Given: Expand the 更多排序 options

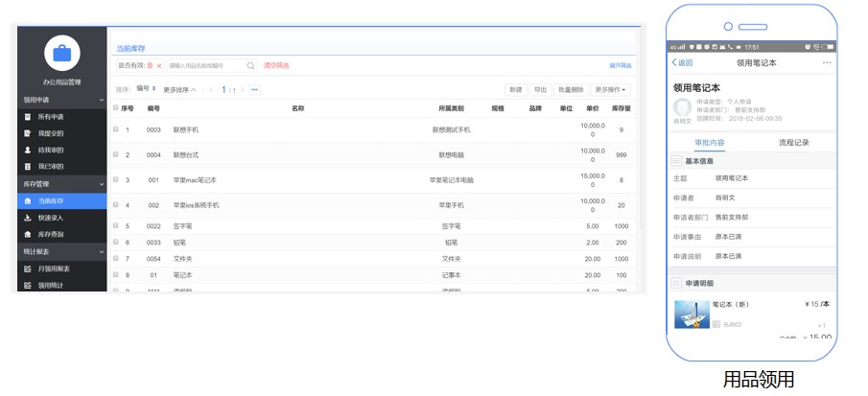Looking at the screenshot, I should point(179,90).
